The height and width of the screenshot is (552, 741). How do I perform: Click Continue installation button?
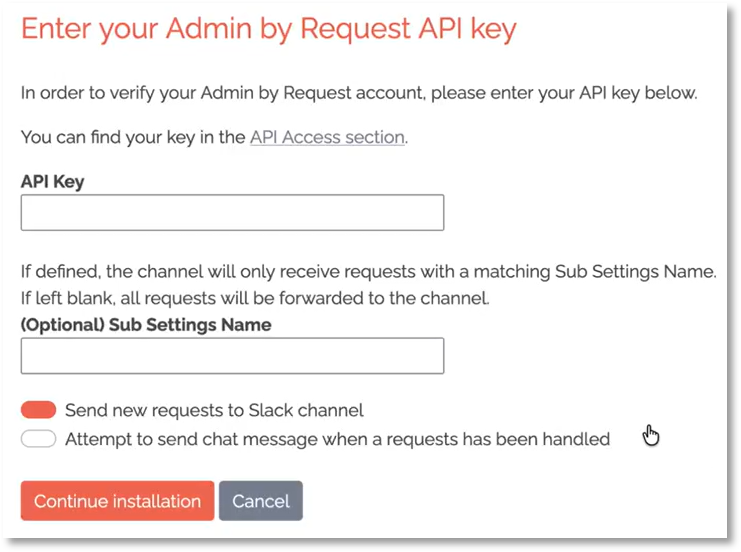[117, 500]
